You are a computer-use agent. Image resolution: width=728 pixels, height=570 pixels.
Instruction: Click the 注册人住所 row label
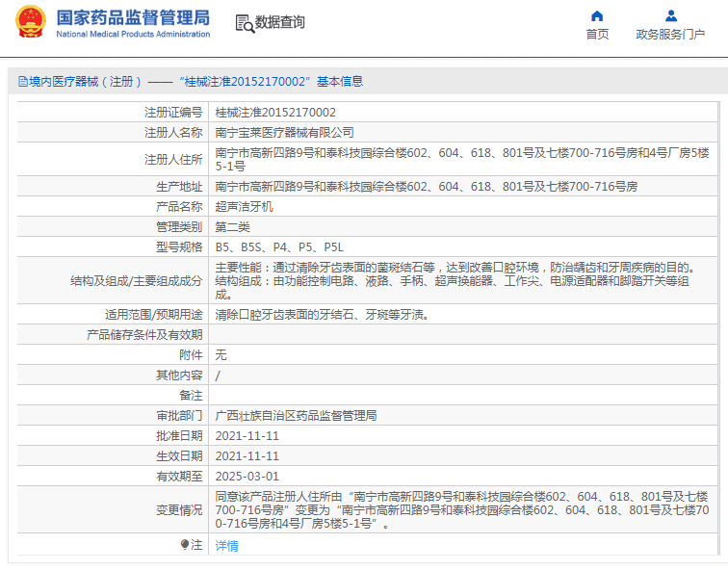tap(173, 160)
